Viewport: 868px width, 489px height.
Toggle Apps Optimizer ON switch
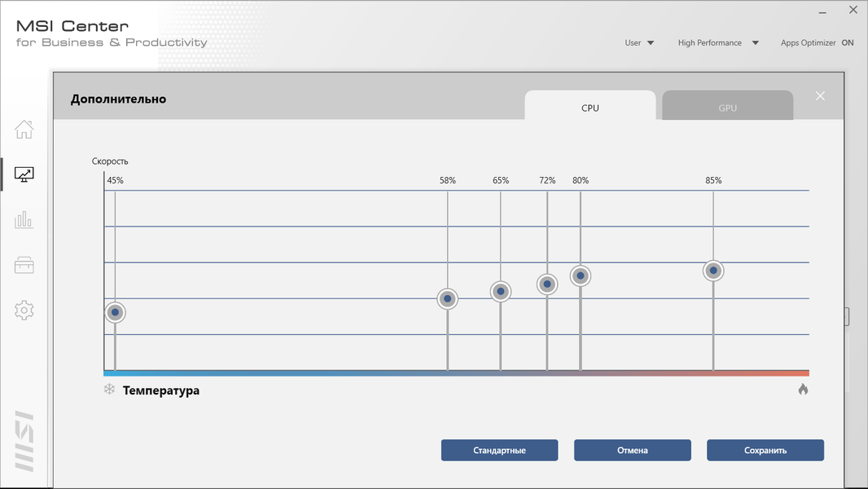(848, 42)
